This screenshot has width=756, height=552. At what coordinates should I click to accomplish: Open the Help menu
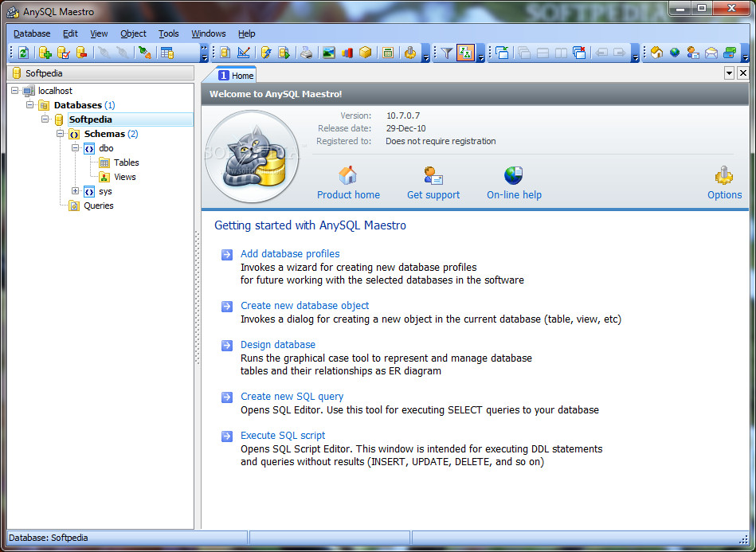click(246, 33)
